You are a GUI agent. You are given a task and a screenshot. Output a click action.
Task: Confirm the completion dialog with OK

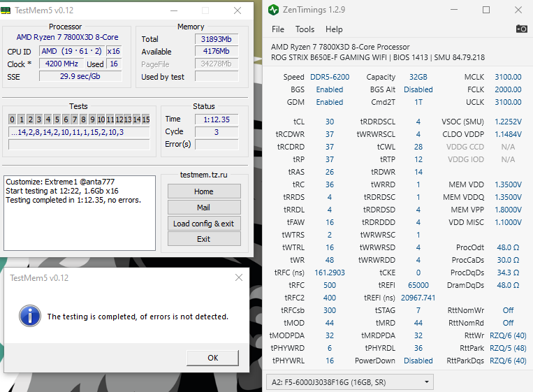[213, 358]
